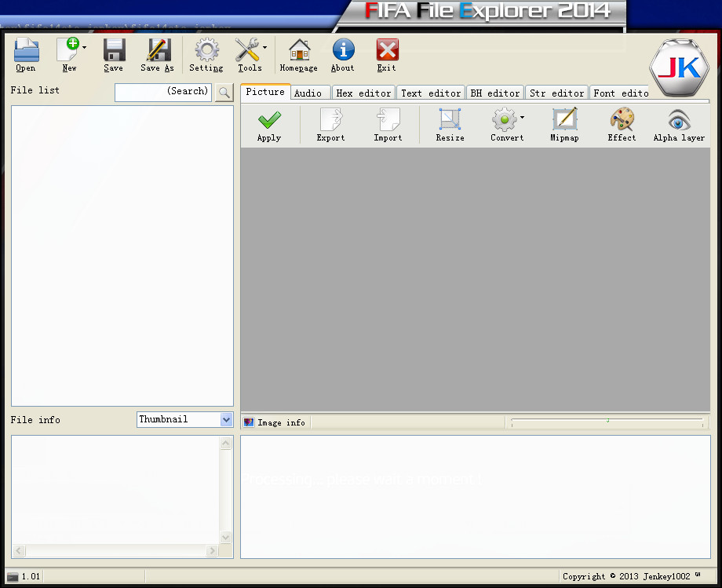Open the Str editor tab
The width and height of the screenshot is (722, 588).
[556, 93]
